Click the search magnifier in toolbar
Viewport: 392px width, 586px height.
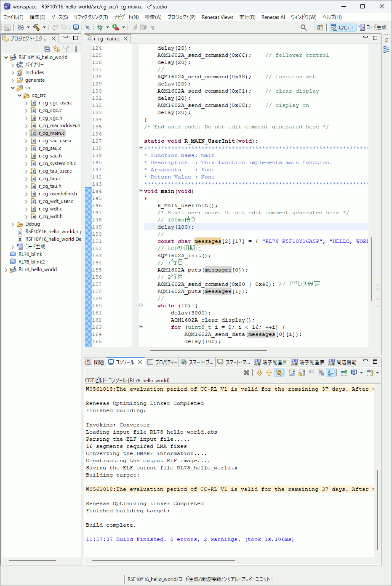coord(304,27)
